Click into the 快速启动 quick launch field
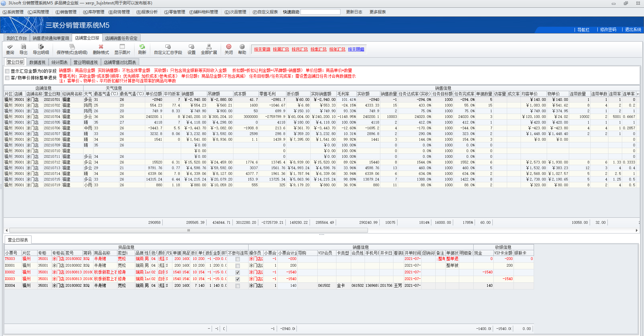Viewport: 644px width, 336px height. pos(320,12)
